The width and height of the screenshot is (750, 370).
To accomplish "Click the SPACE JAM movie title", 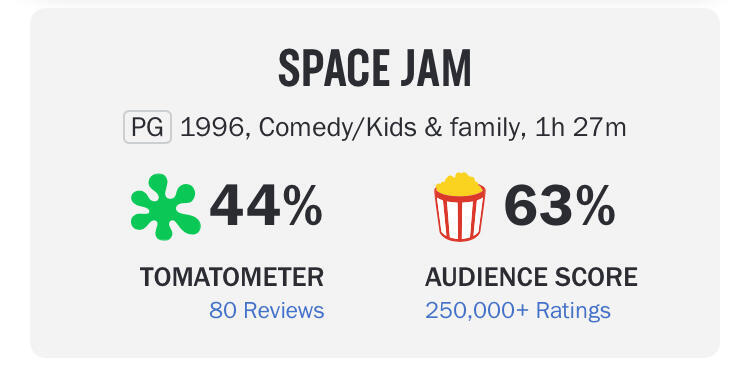I will tap(375, 68).
